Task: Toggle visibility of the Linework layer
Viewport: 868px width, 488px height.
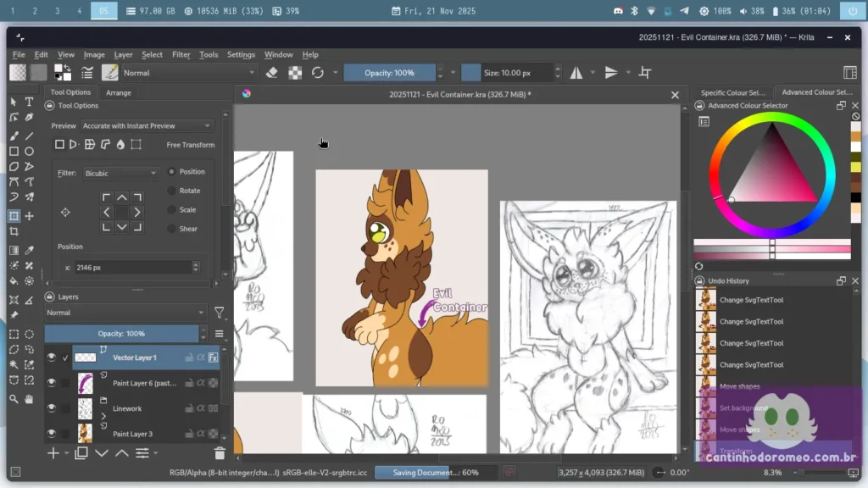Action: point(51,408)
